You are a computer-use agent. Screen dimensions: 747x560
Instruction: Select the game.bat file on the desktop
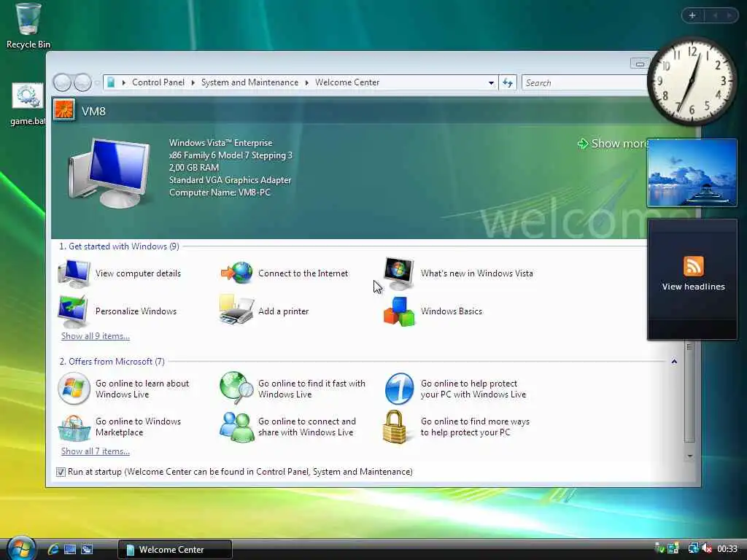pyautogui.click(x=28, y=104)
